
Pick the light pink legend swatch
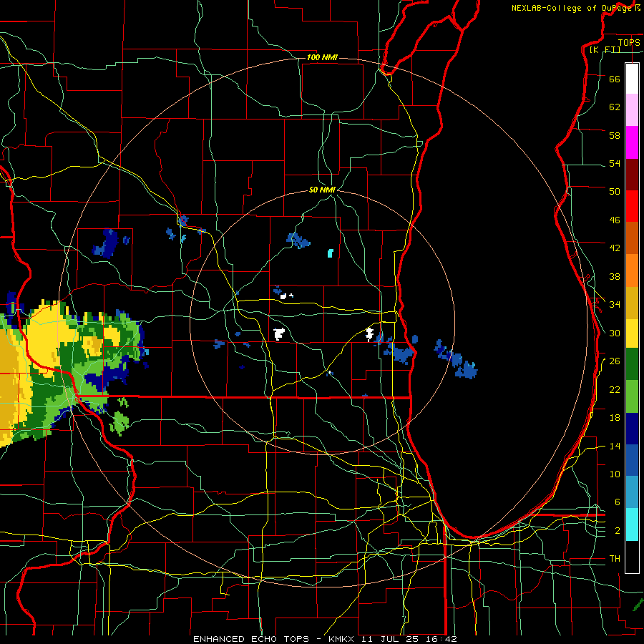tap(632, 109)
